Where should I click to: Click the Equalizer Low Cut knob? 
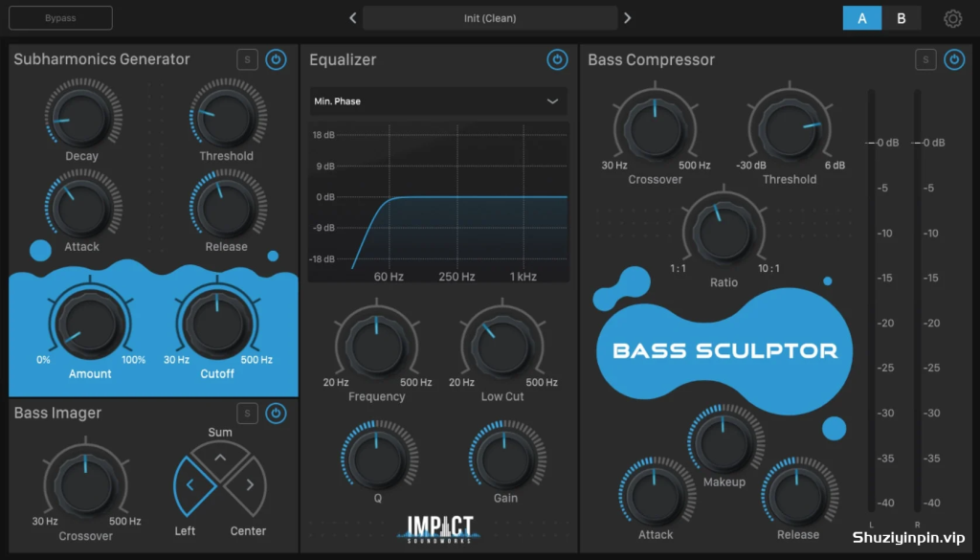click(502, 346)
